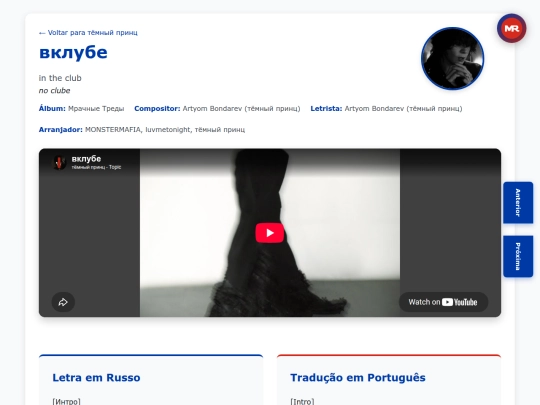Click the Compositor Artyom Bondarev text
Screen dimensions: 540x405
(x=241, y=108)
